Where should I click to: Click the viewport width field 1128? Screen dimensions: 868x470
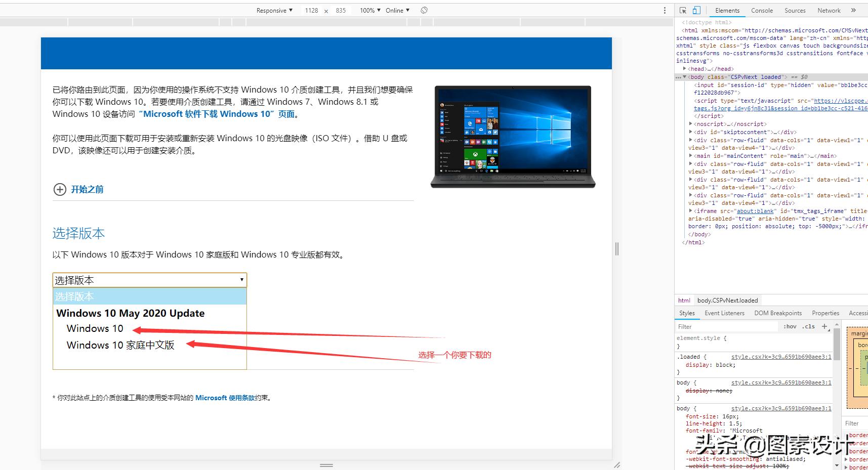(311, 10)
